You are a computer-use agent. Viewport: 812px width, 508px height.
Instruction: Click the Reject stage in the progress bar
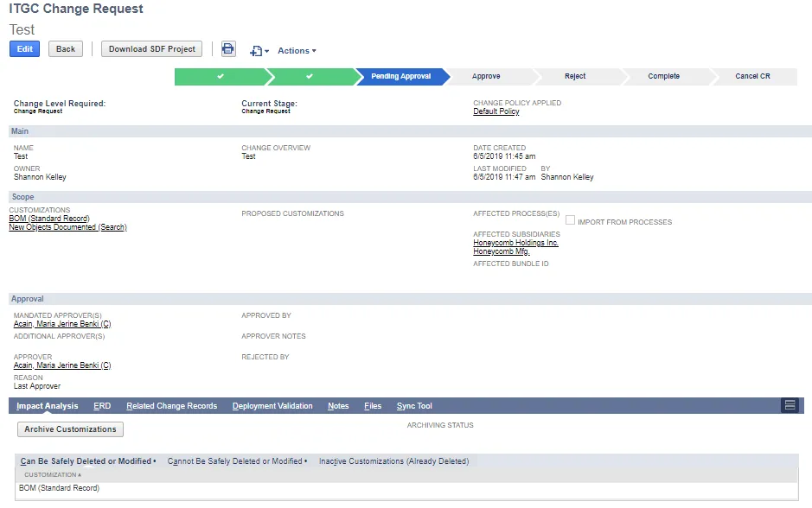tap(575, 76)
